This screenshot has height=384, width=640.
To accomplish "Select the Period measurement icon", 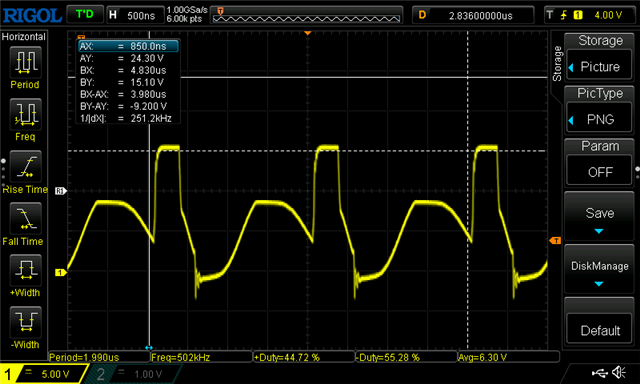I will point(25,62).
